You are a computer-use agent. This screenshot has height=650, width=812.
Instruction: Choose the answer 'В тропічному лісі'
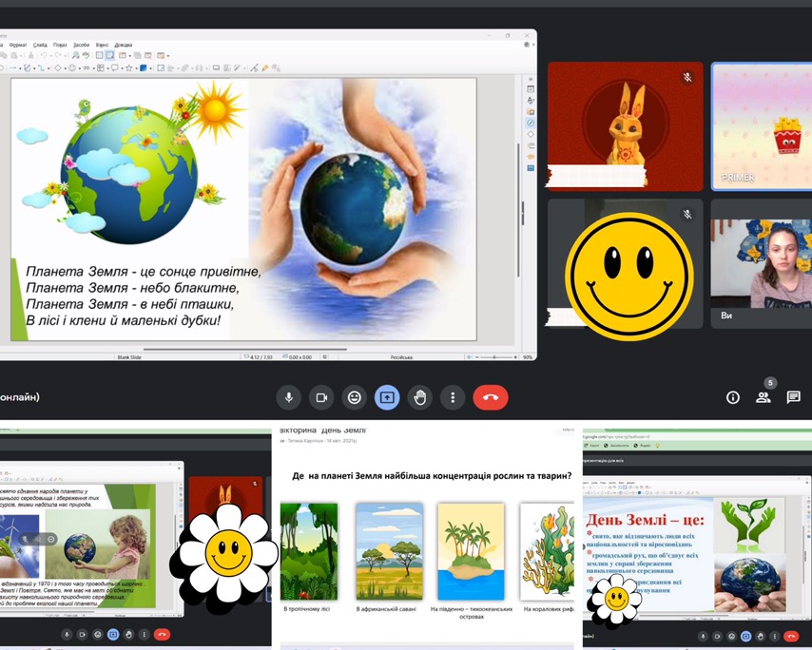(x=306, y=609)
